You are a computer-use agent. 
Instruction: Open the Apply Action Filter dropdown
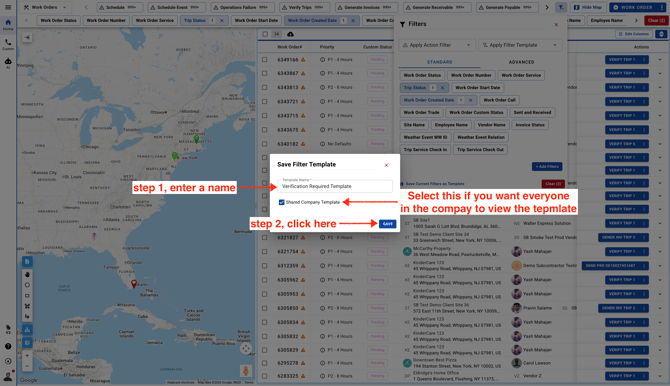click(437, 45)
